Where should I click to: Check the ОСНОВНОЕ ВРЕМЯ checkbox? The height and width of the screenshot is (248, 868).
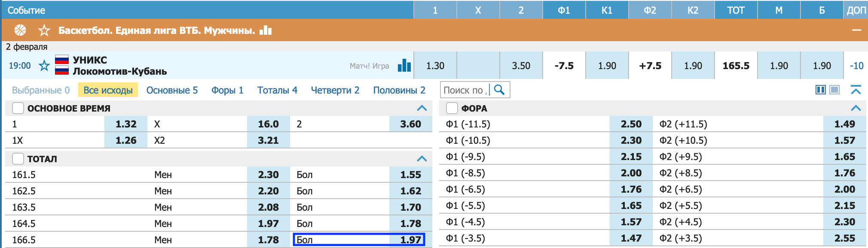[x=18, y=108]
